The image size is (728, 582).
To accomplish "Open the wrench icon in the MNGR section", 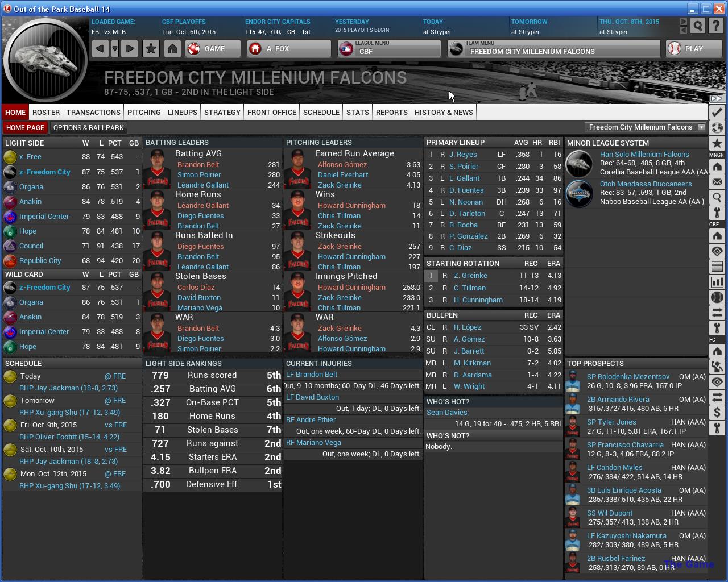I will (717, 213).
